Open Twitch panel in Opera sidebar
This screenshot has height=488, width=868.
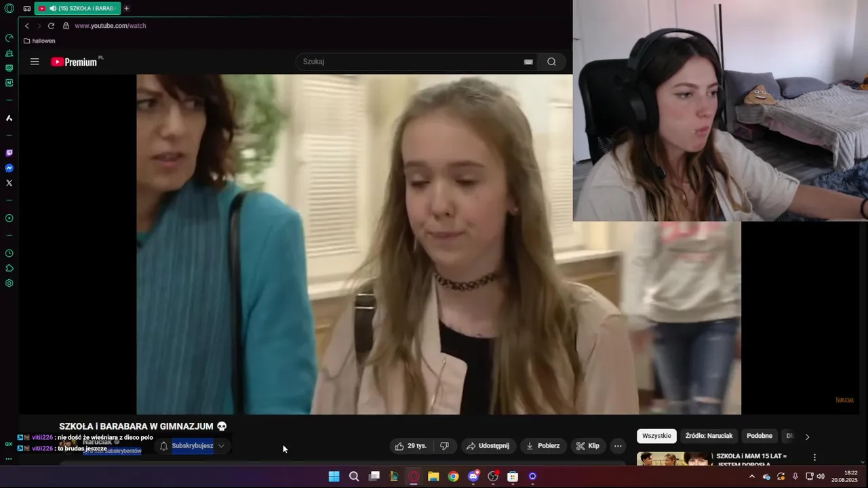pyautogui.click(x=9, y=153)
